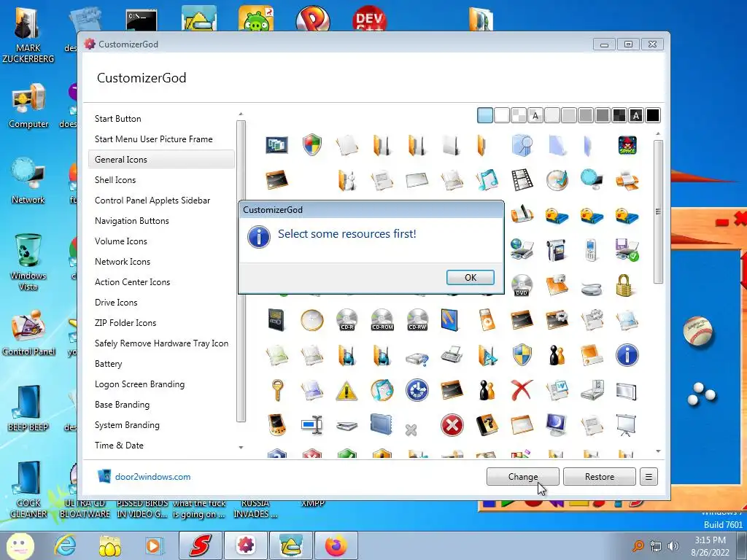The image size is (747, 560).
Task: Select the General Icons category
Action: pyautogui.click(x=161, y=160)
